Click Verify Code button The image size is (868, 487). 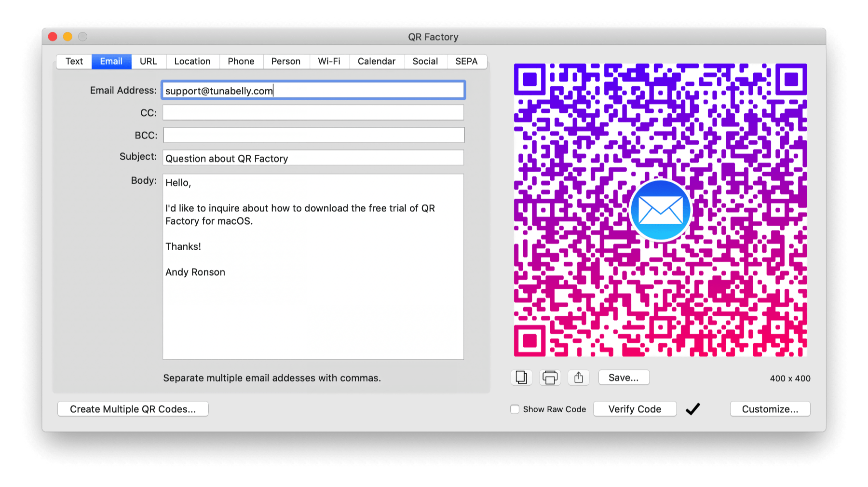tap(635, 409)
